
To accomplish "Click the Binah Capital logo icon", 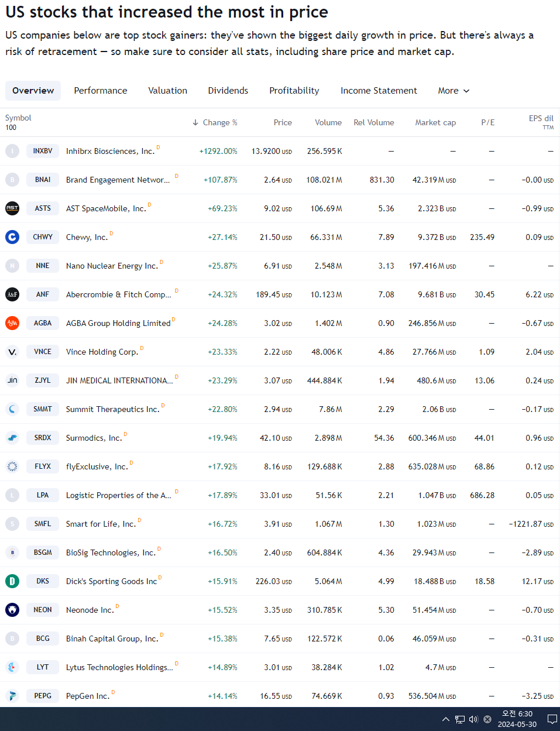I will (12, 639).
